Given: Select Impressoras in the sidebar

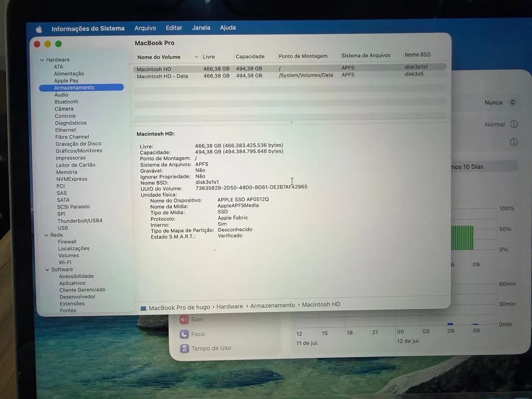Looking at the screenshot, I should click(71, 158).
